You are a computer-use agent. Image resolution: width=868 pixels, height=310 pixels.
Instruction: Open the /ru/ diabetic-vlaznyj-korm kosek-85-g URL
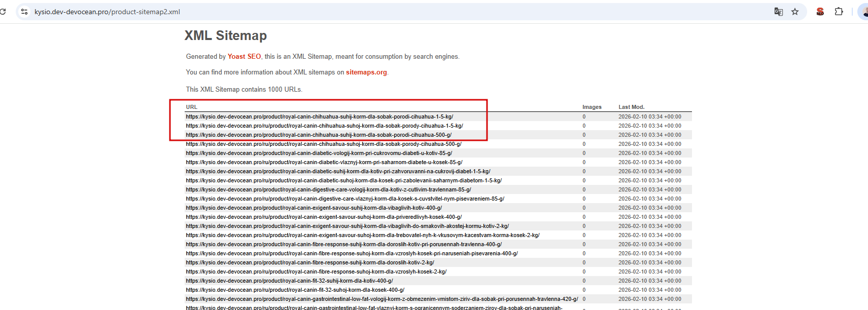pyautogui.click(x=324, y=162)
